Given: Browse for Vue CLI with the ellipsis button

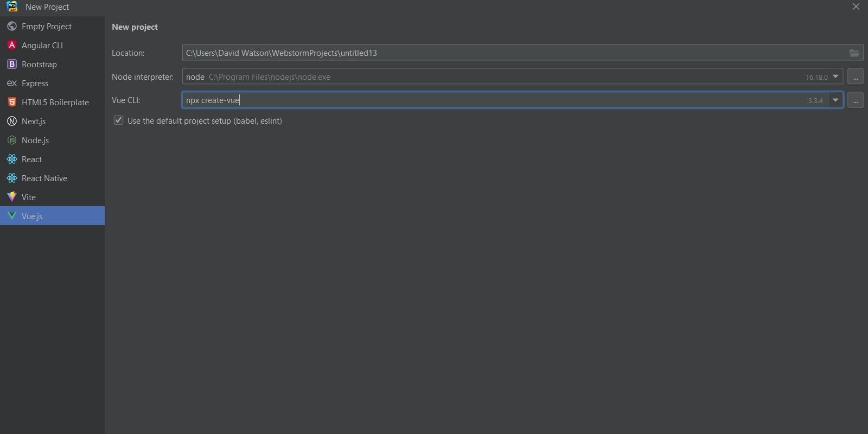Looking at the screenshot, I should pos(856,100).
